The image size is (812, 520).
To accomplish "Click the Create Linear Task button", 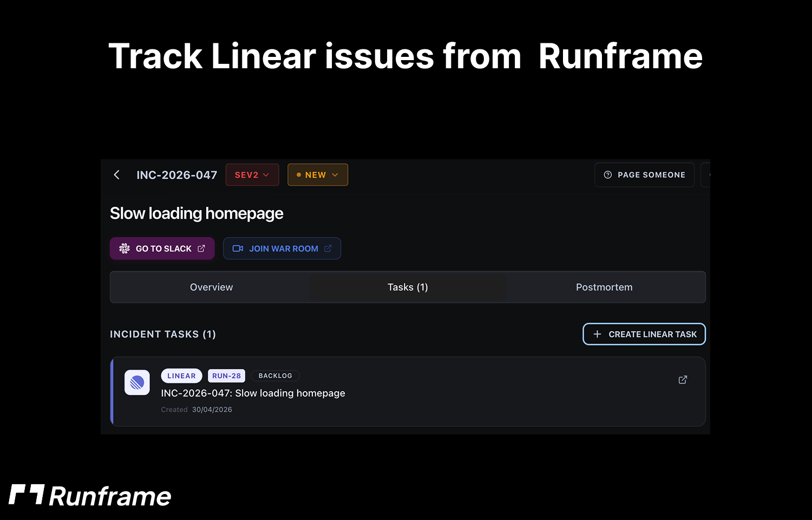I will coord(644,334).
